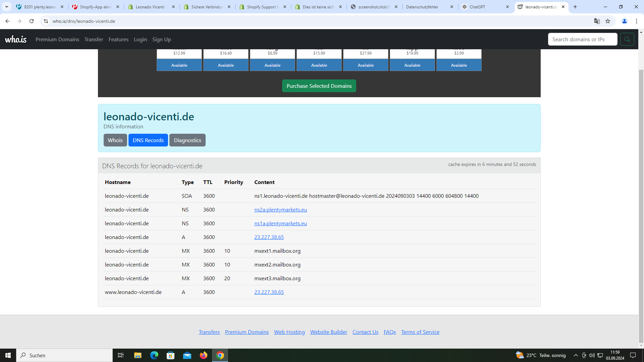The width and height of the screenshot is (644, 362).
Task: Show hidden system tray icons chevron
Action: point(576,355)
